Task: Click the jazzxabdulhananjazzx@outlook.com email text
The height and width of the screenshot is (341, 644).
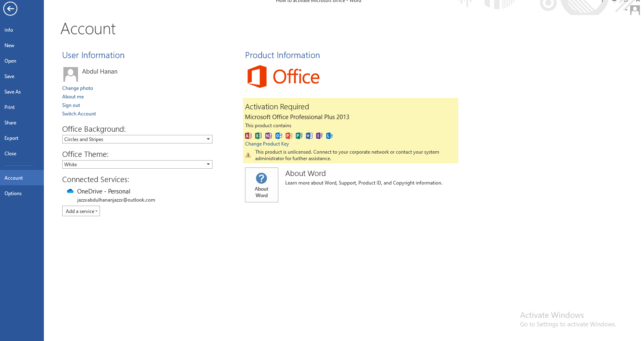Action: [x=116, y=200]
